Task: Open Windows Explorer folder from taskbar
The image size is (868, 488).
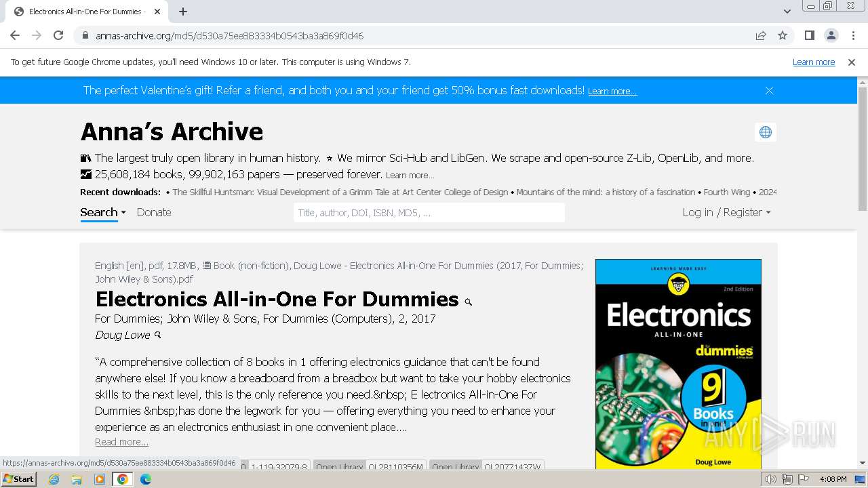Action: point(77,479)
